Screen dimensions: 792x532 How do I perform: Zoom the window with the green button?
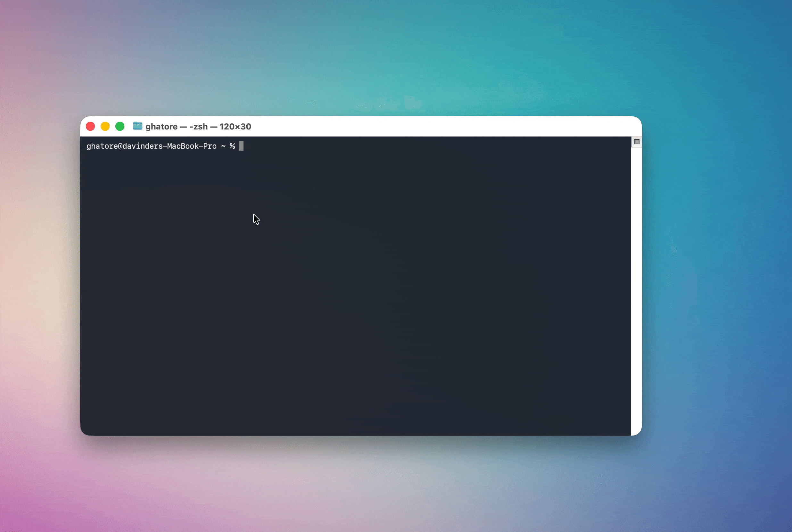pyautogui.click(x=120, y=127)
